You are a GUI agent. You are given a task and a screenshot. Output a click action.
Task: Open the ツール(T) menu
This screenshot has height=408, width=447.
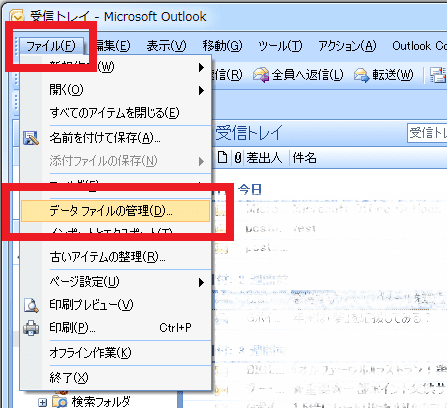pos(280,46)
